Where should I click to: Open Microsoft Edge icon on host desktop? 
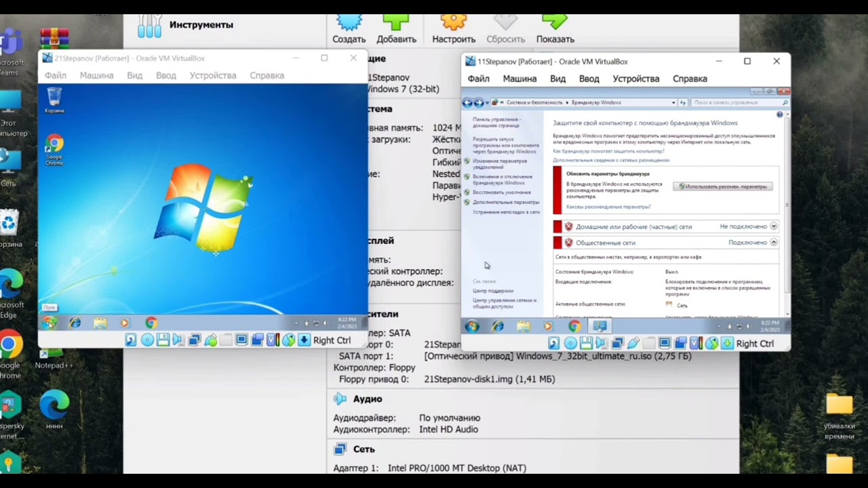coord(12,295)
